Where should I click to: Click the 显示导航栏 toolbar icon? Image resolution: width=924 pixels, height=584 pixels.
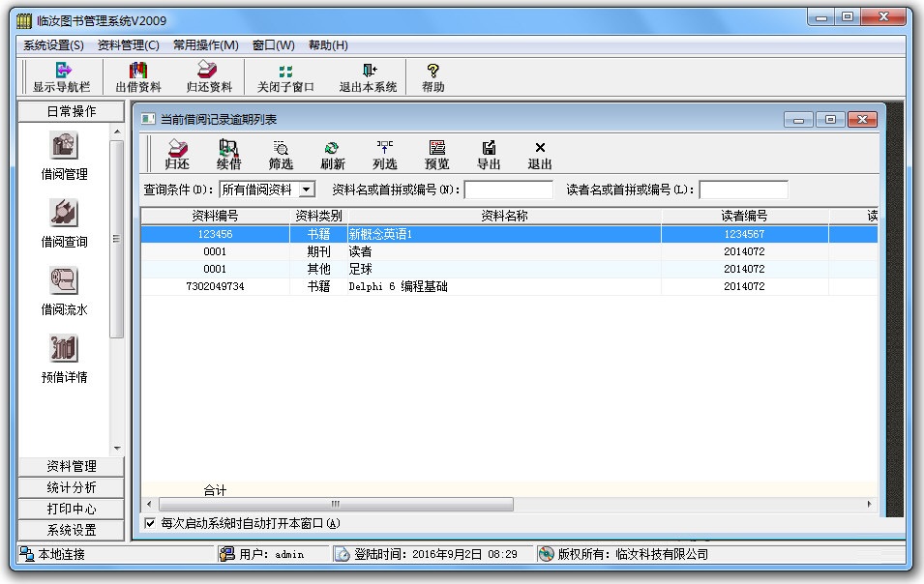click(63, 71)
